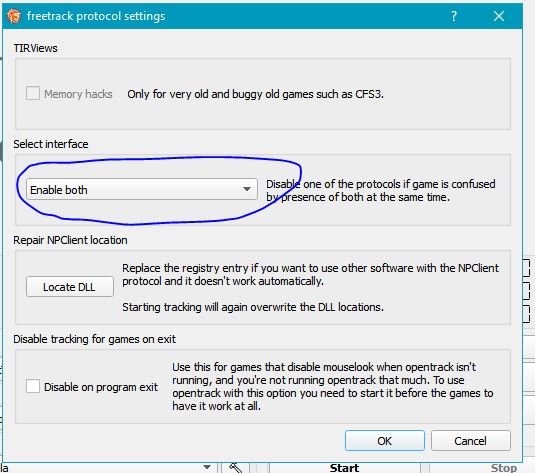Open the Enable both interface dropdown
This screenshot has width=535, height=473.
click(142, 189)
